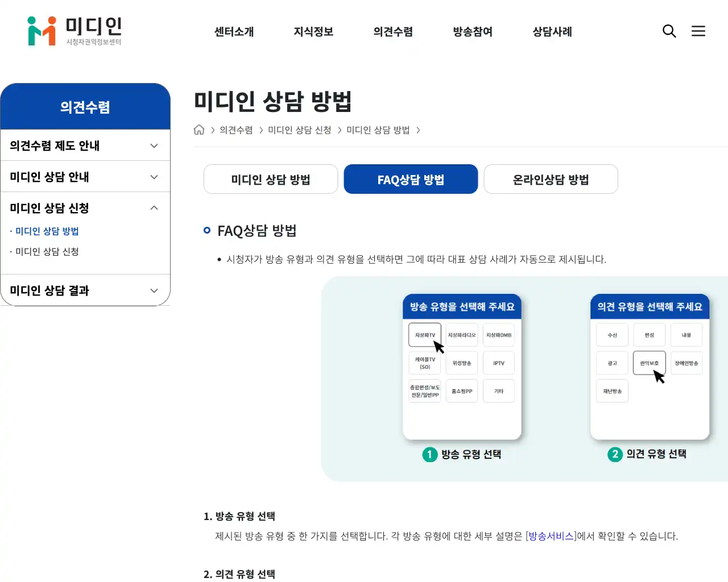The image size is (728, 582).
Task: Open the hamburger menu
Action: (698, 31)
